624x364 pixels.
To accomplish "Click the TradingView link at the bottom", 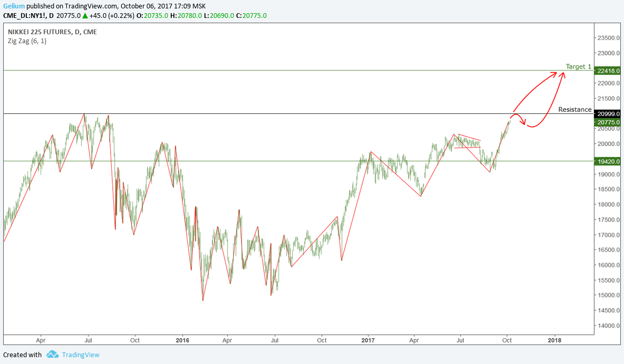I will pos(81,355).
